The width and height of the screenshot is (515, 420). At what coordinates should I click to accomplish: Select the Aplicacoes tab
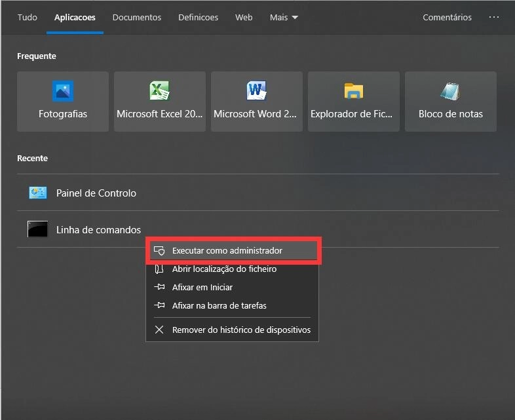[x=75, y=18]
